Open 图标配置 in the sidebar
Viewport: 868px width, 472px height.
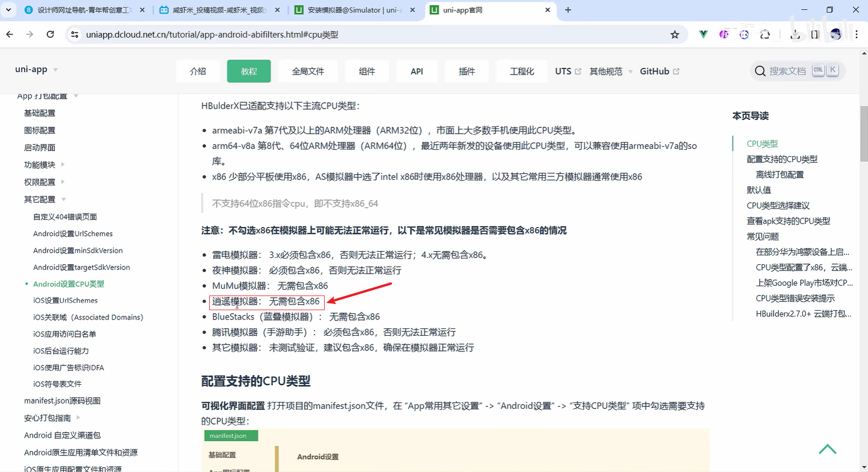(40, 130)
